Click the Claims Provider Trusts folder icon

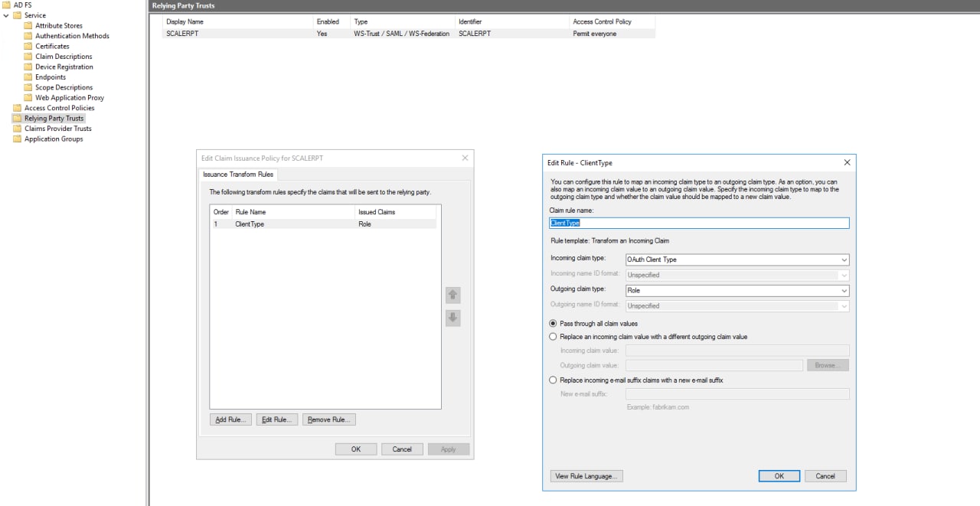[x=18, y=129]
